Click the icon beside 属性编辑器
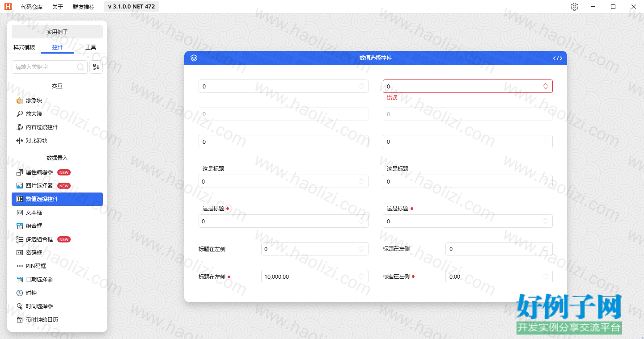The width and height of the screenshot is (644, 339). coord(20,172)
